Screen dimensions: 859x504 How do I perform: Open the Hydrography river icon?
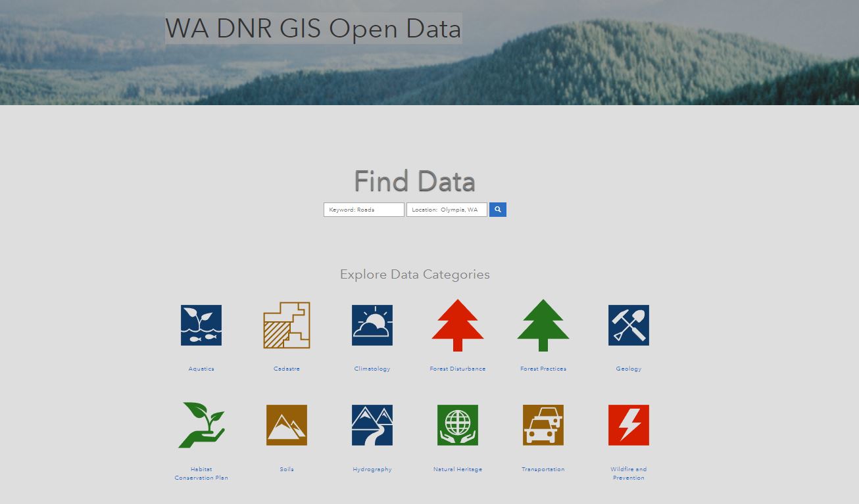click(x=372, y=425)
